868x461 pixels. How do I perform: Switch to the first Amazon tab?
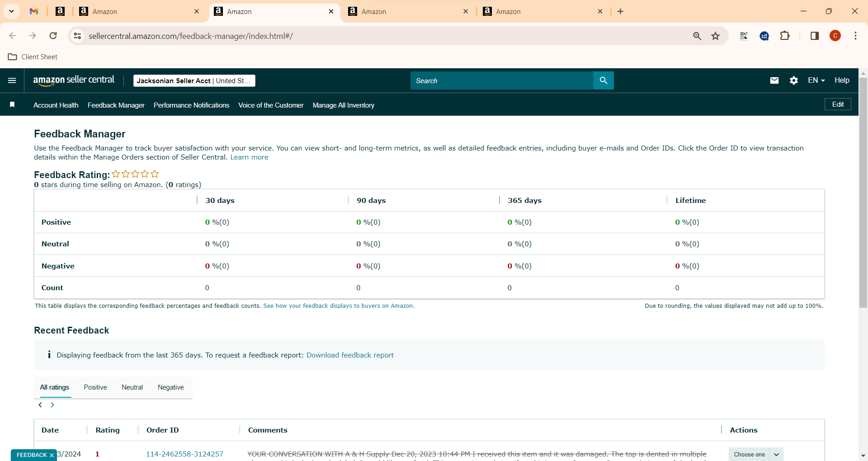(x=138, y=11)
